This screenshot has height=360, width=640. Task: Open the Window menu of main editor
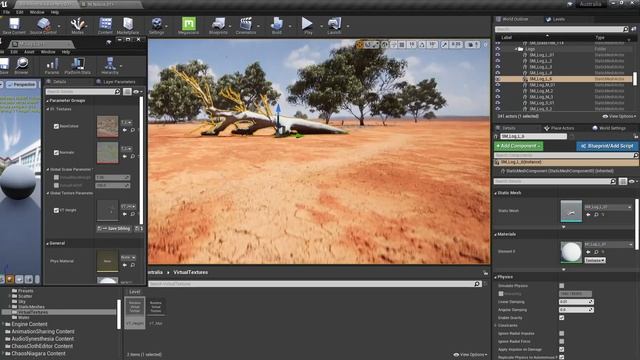[37, 12]
